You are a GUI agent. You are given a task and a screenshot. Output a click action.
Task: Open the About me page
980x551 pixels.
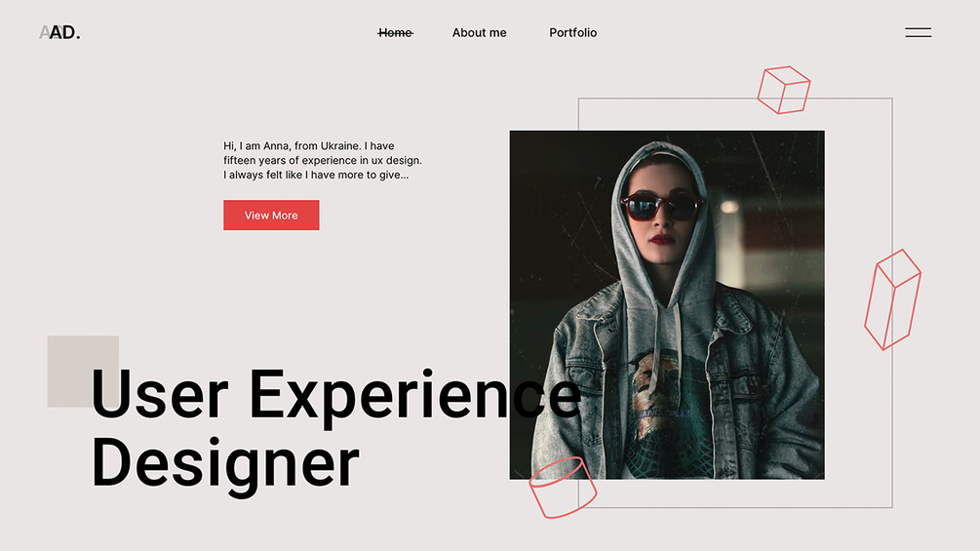pyautogui.click(x=480, y=32)
